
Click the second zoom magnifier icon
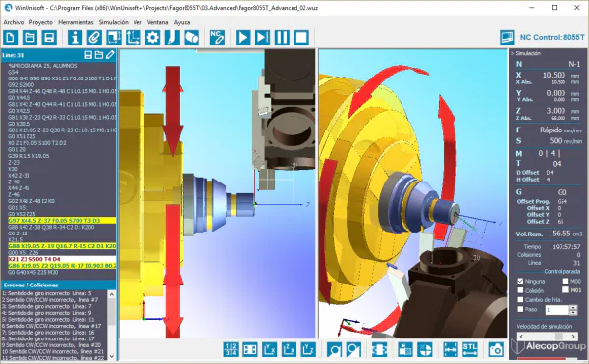click(x=353, y=349)
